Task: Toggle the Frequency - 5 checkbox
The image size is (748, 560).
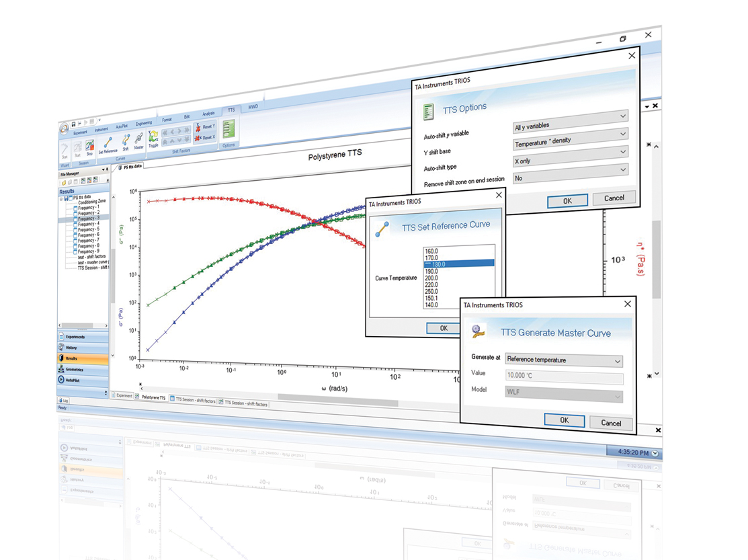Action: tap(75, 231)
